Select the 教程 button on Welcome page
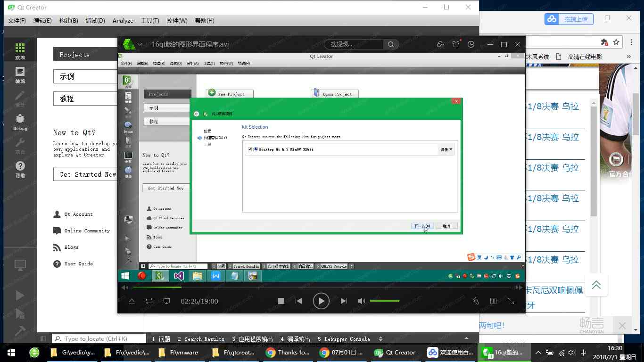This screenshot has height=362, width=644. tap(85, 99)
